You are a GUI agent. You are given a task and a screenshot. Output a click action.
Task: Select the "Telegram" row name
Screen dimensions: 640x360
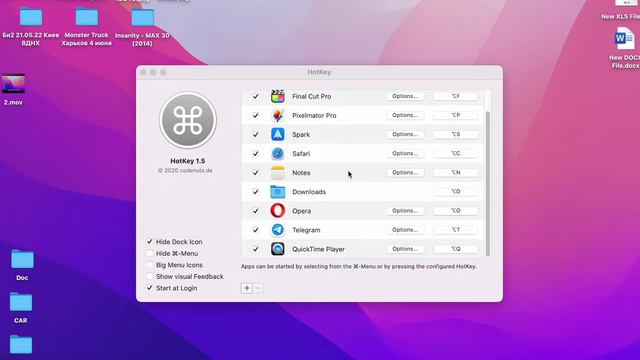coord(306,230)
